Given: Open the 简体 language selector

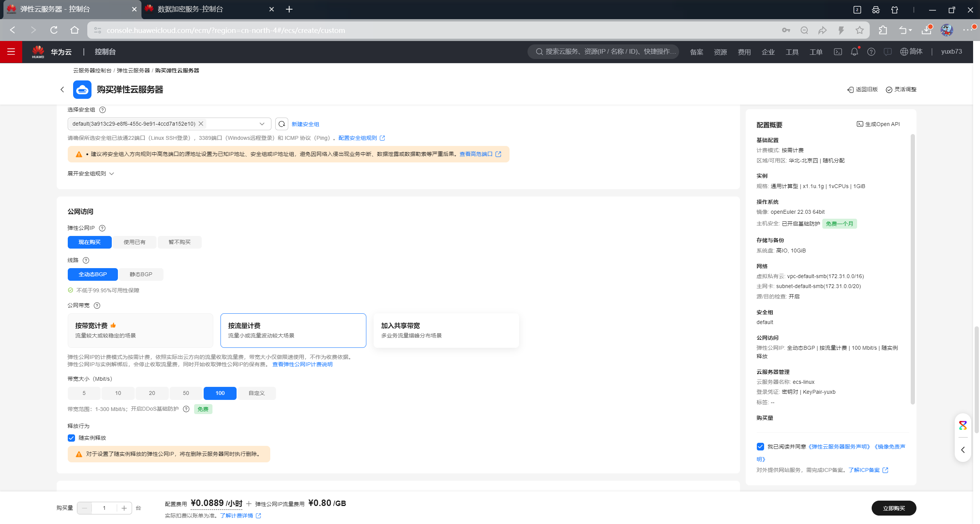Looking at the screenshot, I should click(911, 52).
